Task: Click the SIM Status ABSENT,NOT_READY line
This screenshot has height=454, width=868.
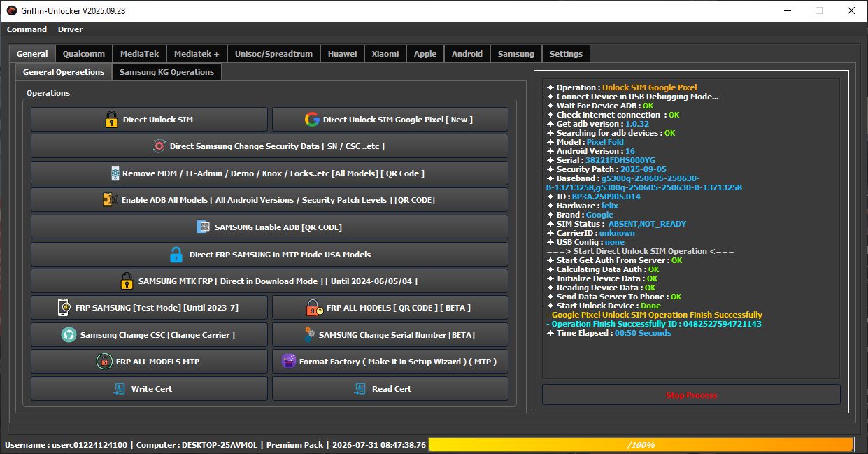Action: pyautogui.click(x=616, y=224)
